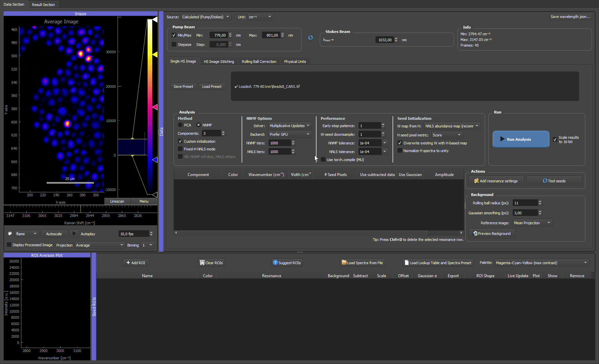Image resolution: width=599 pixels, height=364 pixels.
Task: Click the white top colorbar marker
Action: click(x=155, y=20)
